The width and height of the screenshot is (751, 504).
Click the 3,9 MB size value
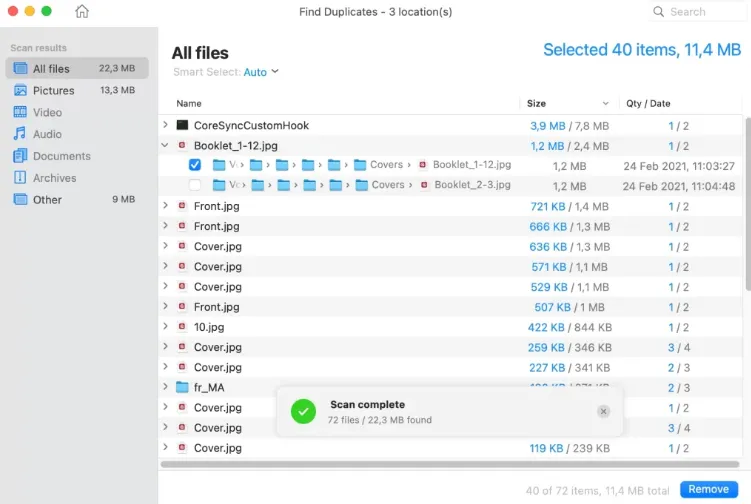point(547,126)
